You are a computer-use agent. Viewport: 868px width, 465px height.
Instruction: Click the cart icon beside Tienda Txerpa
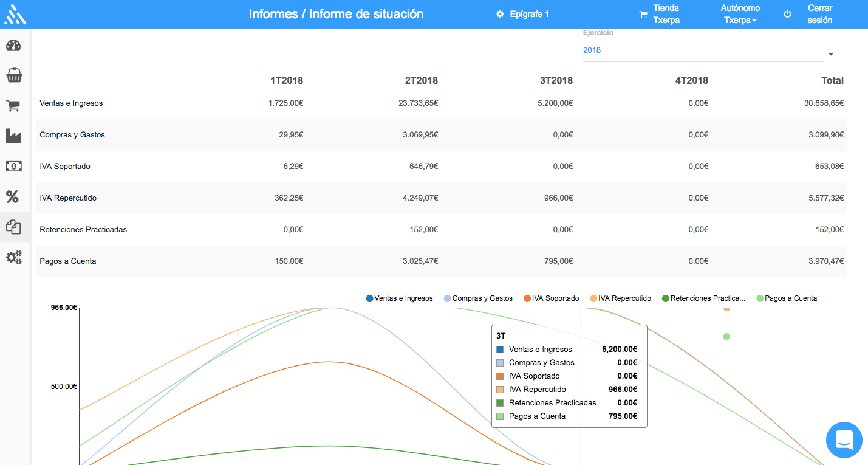[643, 14]
